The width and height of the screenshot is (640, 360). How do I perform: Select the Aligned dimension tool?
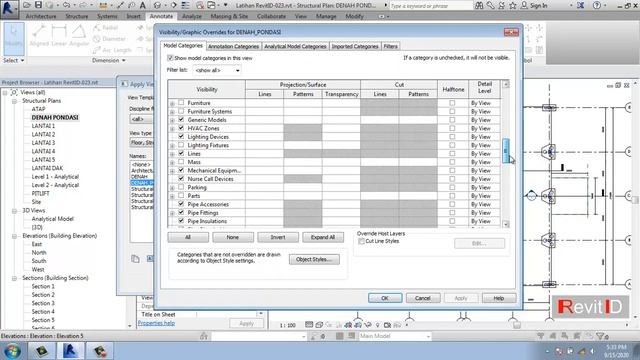(x=39, y=35)
